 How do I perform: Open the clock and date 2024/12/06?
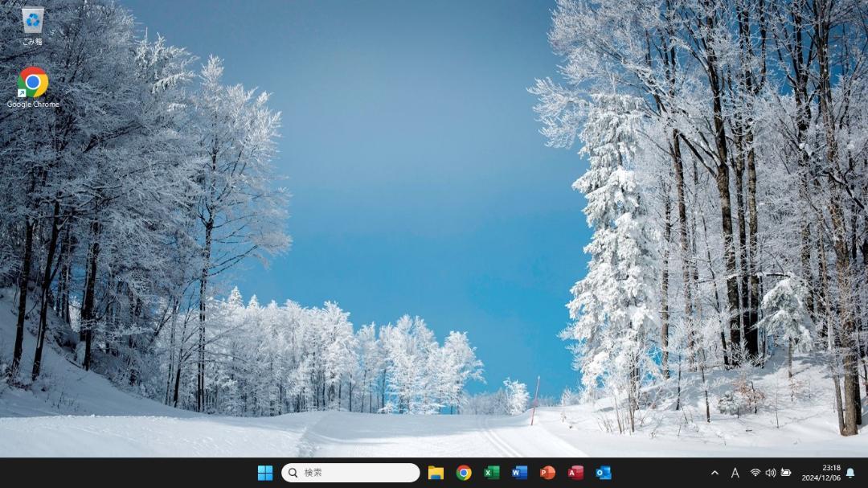coord(821,473)
